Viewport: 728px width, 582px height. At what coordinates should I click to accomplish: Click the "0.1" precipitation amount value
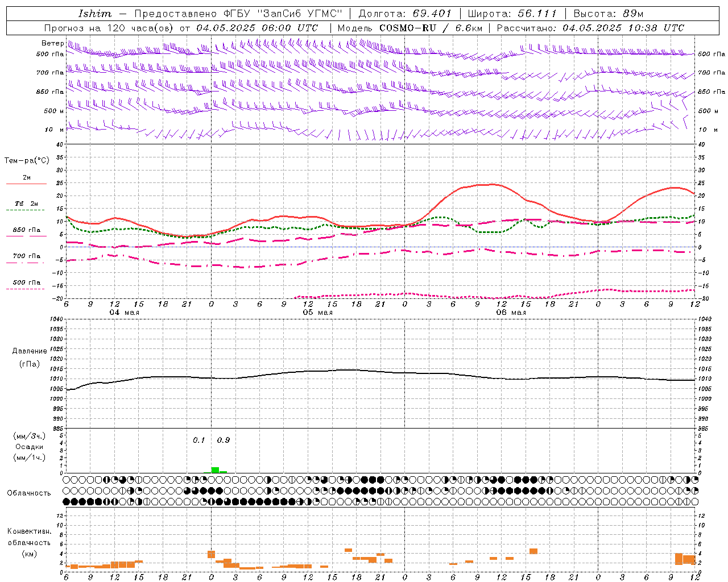[198, 440]
